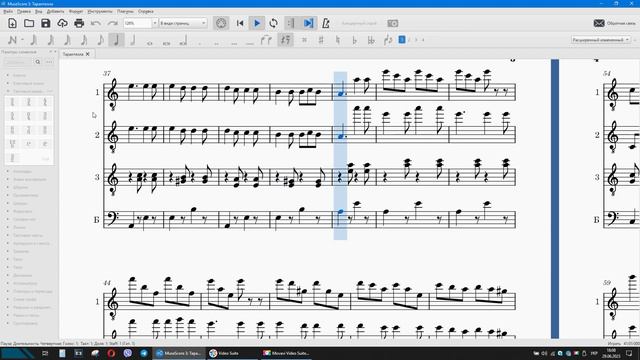Screen dimensions: 640x360
Task: Upload score online via cloud icon
Action: (x=62, y=23)
